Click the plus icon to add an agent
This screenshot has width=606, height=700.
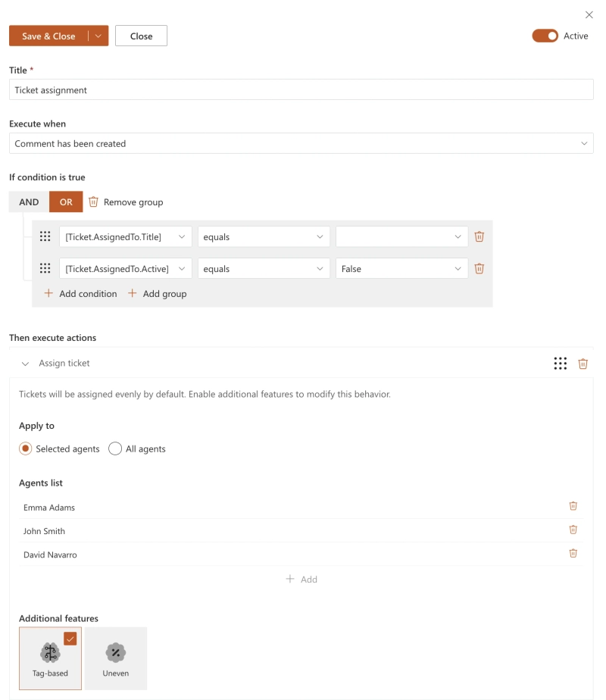(x=290, y=579)
